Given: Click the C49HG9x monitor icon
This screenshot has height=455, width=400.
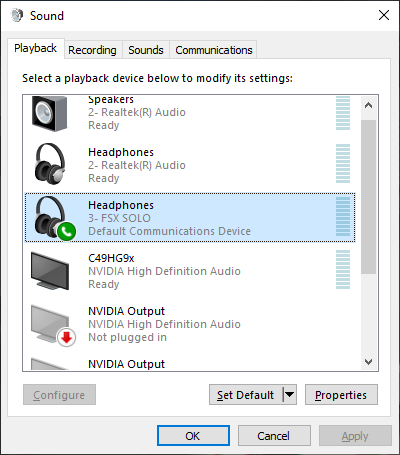Looking at the screenshot, I should (x=50, y=271).
